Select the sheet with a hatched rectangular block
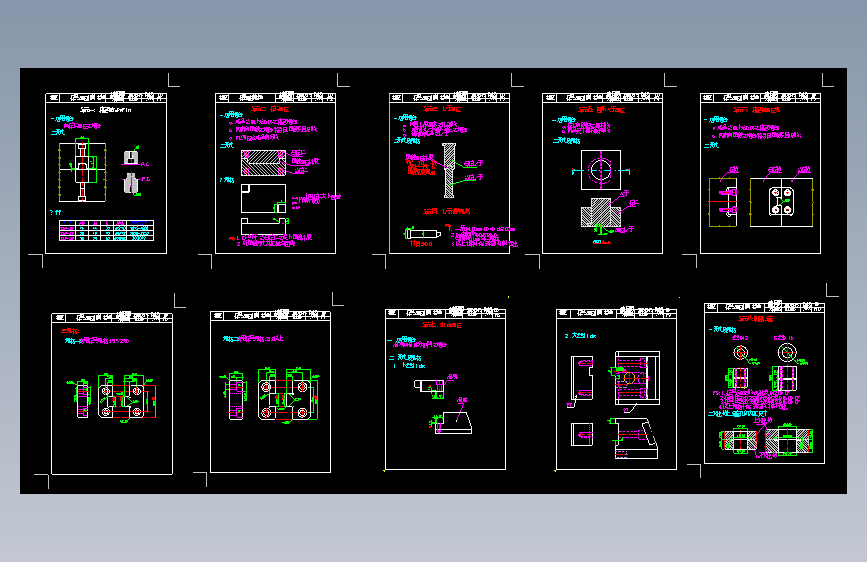 (x=275, y=173)
